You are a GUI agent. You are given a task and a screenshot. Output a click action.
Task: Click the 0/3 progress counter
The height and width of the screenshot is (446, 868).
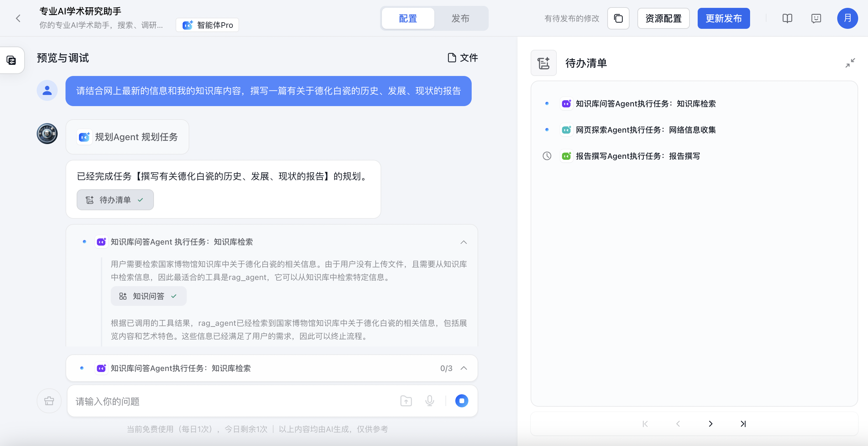tap(446, 368)
